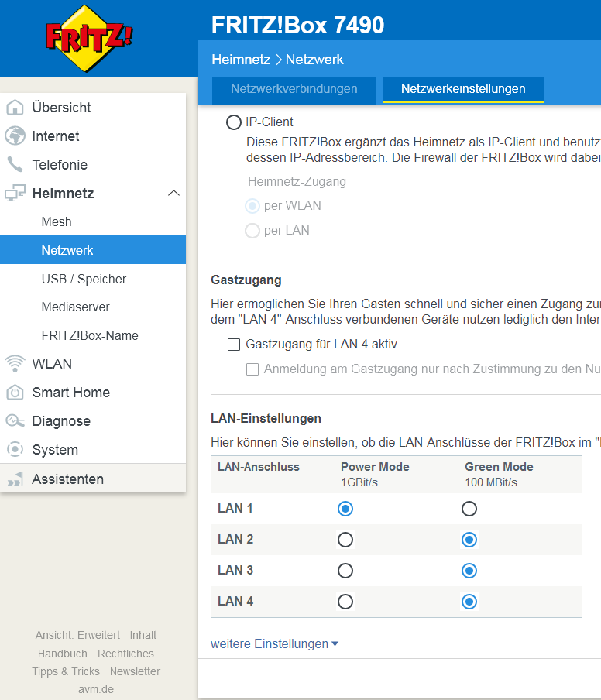Click the Diagnose icon
The height and width of the screenshot is (700, 601).
pyautogui.click(x=15, y=421)
